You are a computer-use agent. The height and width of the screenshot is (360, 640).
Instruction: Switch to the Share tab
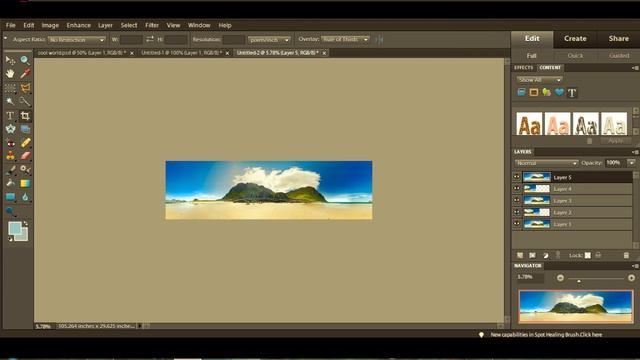click(x=618, y=38)
